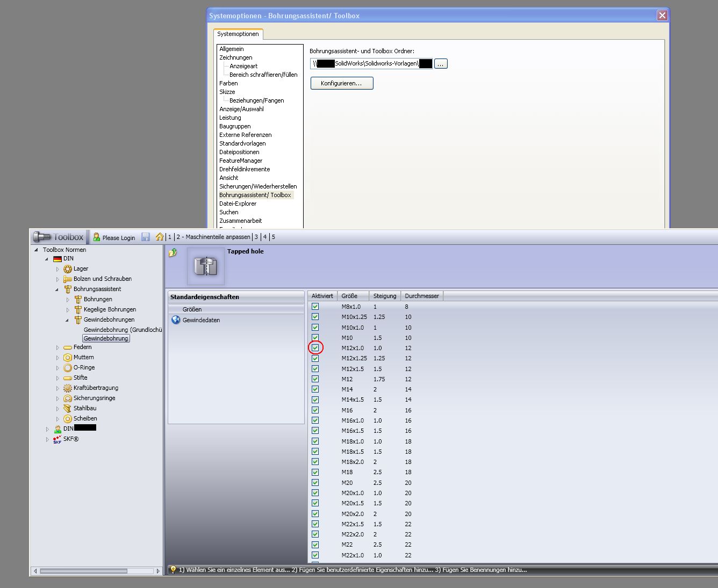718x588 pixels.
Task: Click the Bohrungen hole icon
Action: click(x=78, y=300)
